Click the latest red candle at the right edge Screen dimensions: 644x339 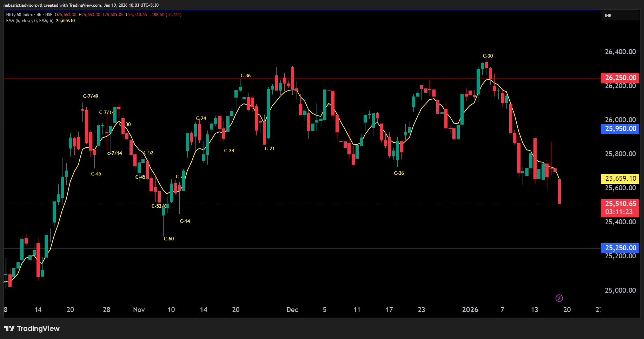click(x=559, y=192)
